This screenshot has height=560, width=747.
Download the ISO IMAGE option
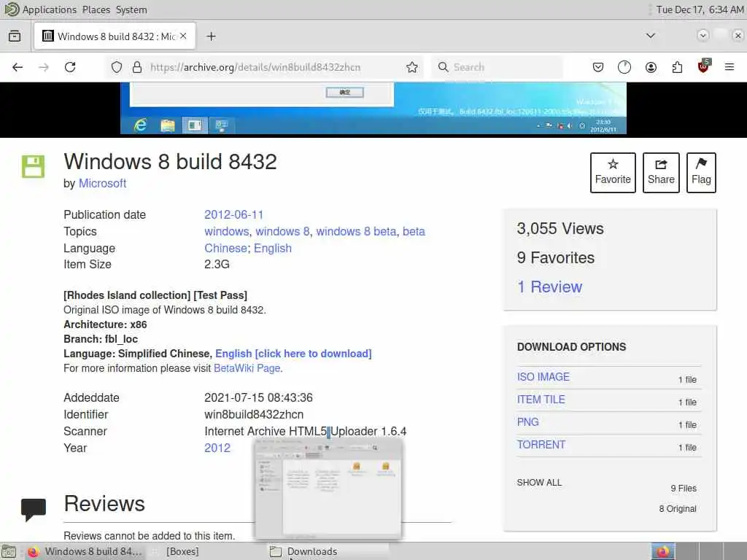point(543,377)
